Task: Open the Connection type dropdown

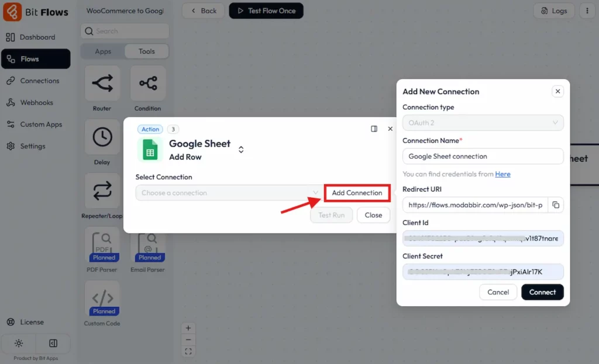Action: (x=483, y=123)
